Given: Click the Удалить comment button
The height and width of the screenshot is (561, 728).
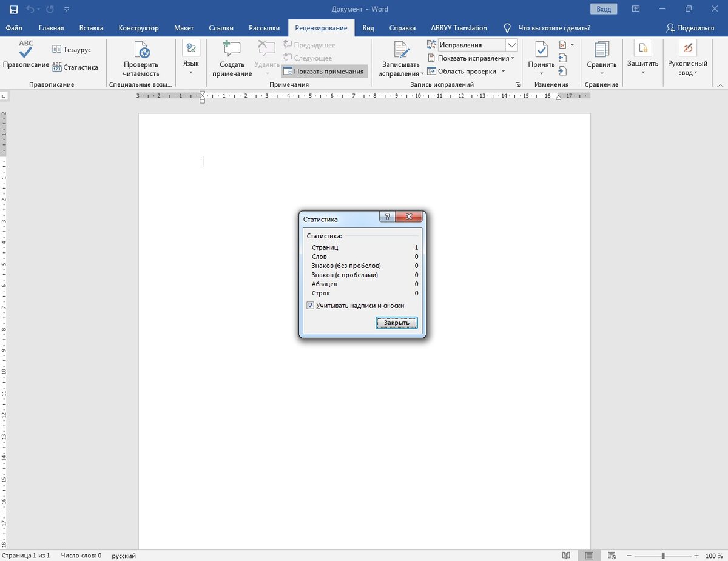Looking at the screenshot, I should point(267,59).
